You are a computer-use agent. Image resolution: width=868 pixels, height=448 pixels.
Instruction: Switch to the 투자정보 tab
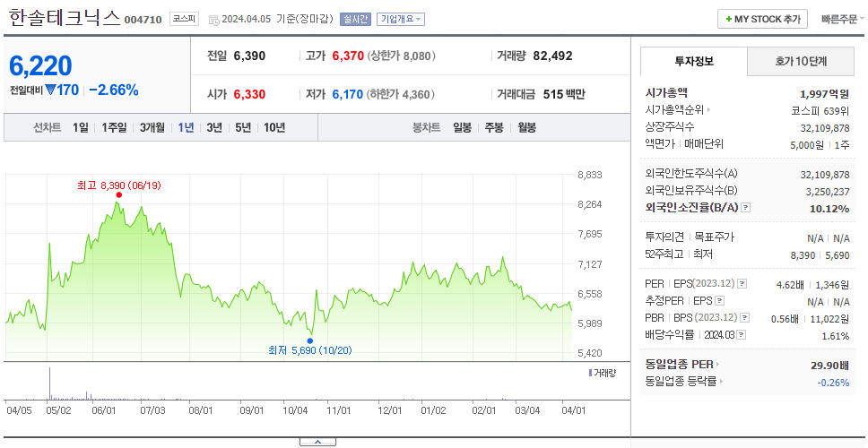coord(694,62)
